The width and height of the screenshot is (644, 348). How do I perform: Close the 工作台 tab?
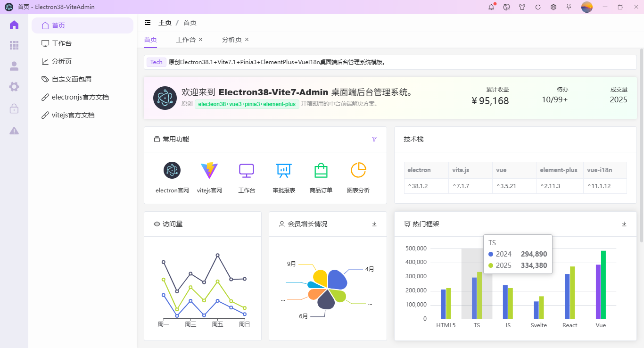(201, 40)
